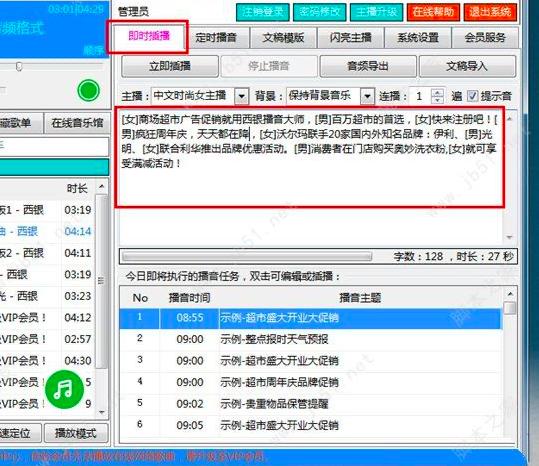Click the green round record indicator
Image resolution: width=539 pixels, height=466 pixels.
[x=88, y=90]
